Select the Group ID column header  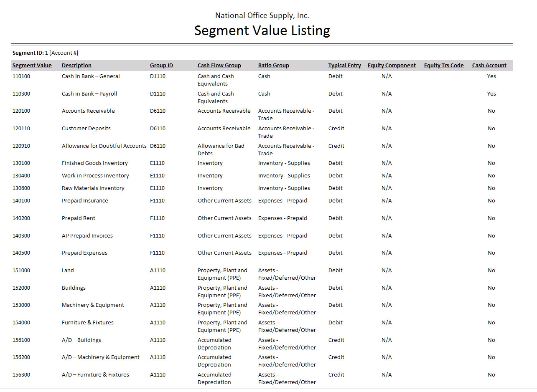pyautogui.click(x=161, y=66)
